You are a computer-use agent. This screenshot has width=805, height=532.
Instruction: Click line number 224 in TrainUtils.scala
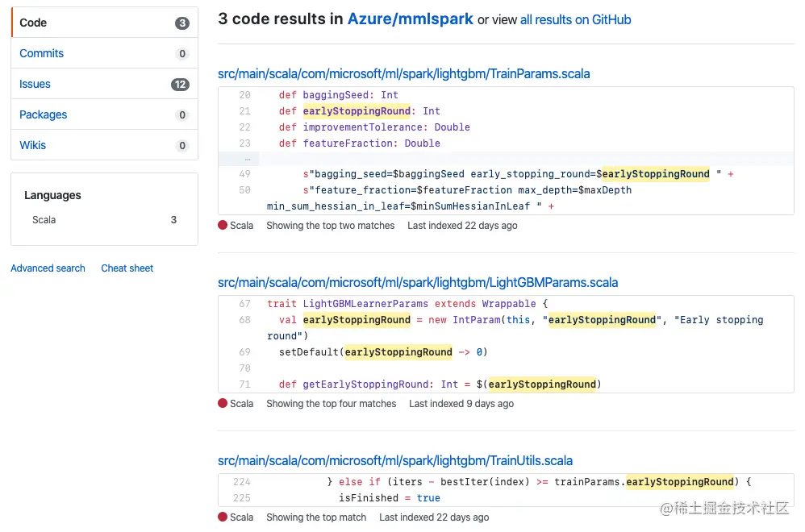pyautogui.click(x=242, y=482)
